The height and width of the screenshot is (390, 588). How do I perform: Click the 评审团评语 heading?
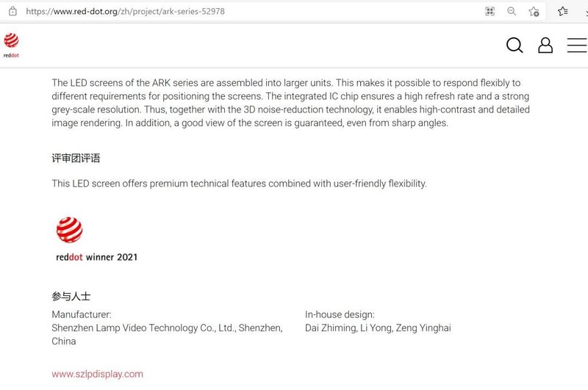[76, 158]
